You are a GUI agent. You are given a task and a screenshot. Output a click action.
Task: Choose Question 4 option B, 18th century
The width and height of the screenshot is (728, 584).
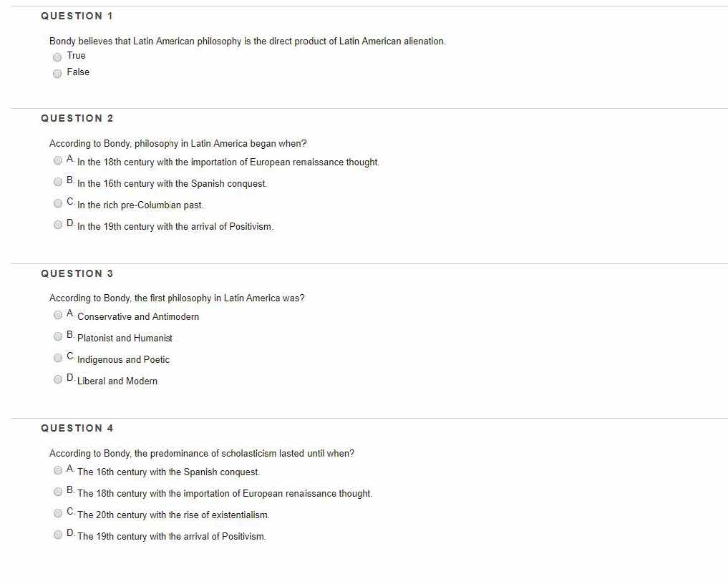coord(58,492)
